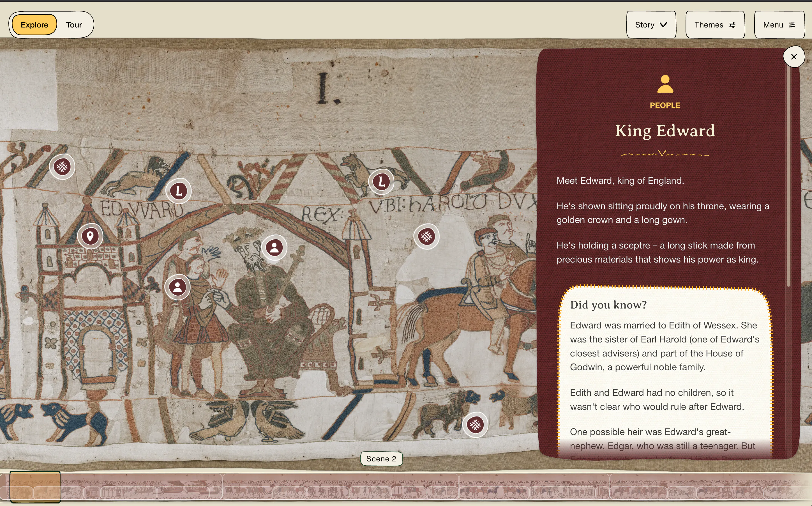Select the people hotspot on the standing figures
This screenshot has width=812, height=506.
[177, 287]
